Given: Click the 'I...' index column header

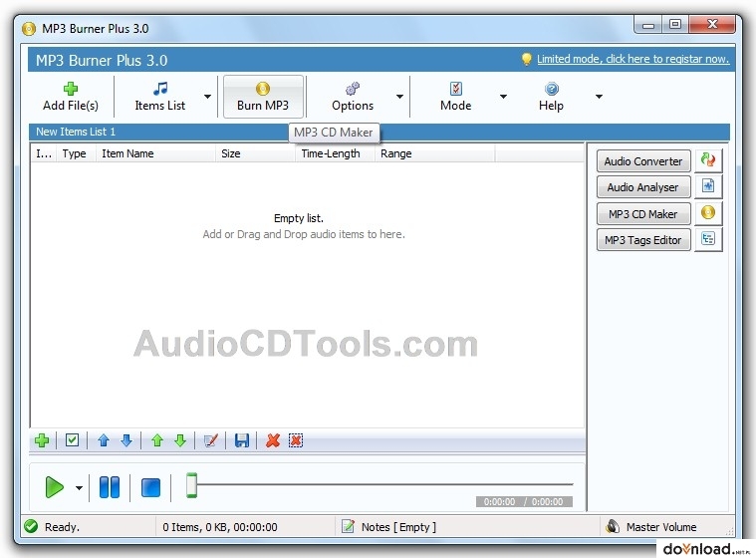Looking at the screenshot, I should 44,153.
